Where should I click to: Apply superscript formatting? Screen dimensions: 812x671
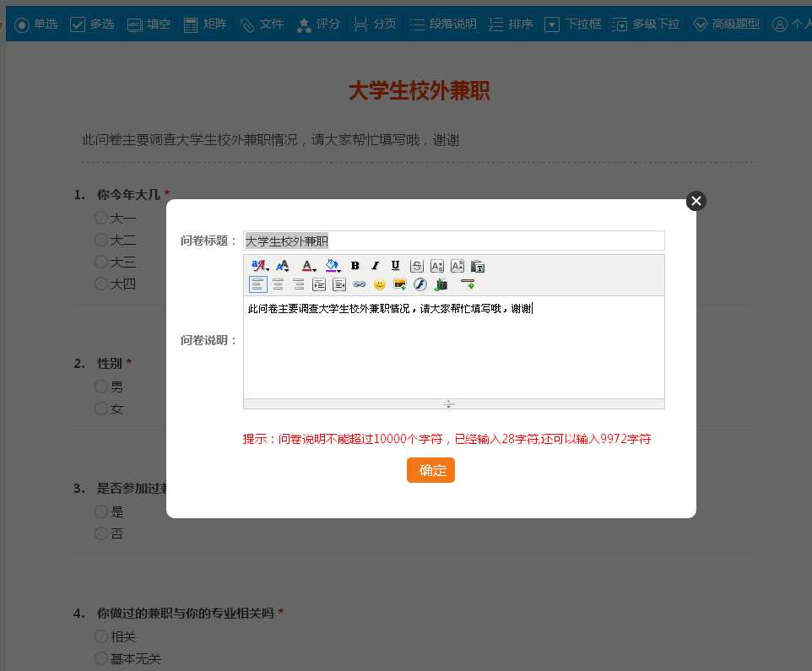pyautogui.click(x=457, y=266)
